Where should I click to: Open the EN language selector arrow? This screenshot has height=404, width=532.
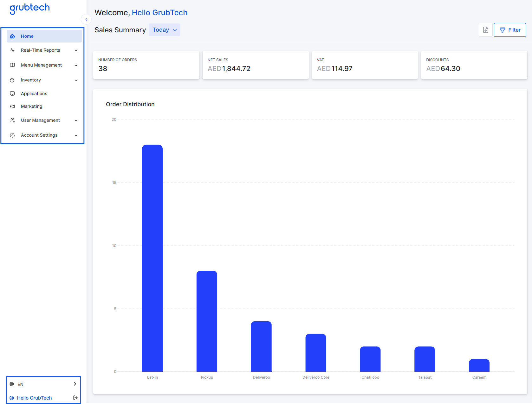pyautogui.click(x=75, y=384)
